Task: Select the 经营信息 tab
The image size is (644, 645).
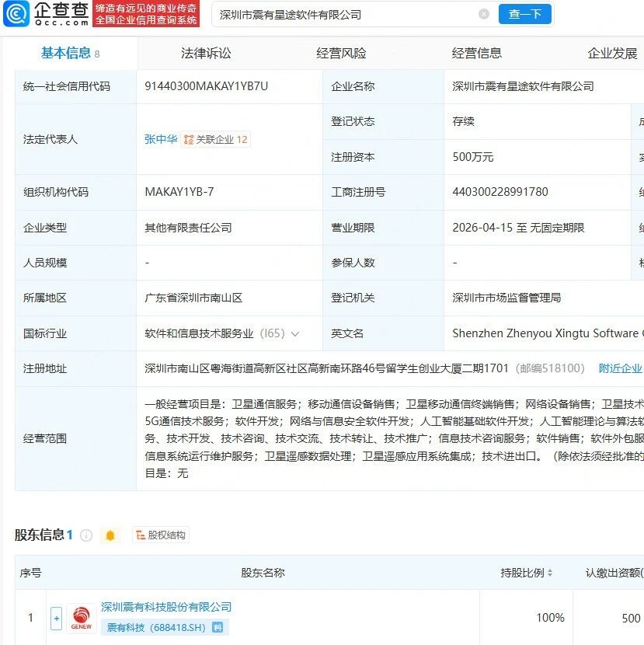Action: (477, 54)
